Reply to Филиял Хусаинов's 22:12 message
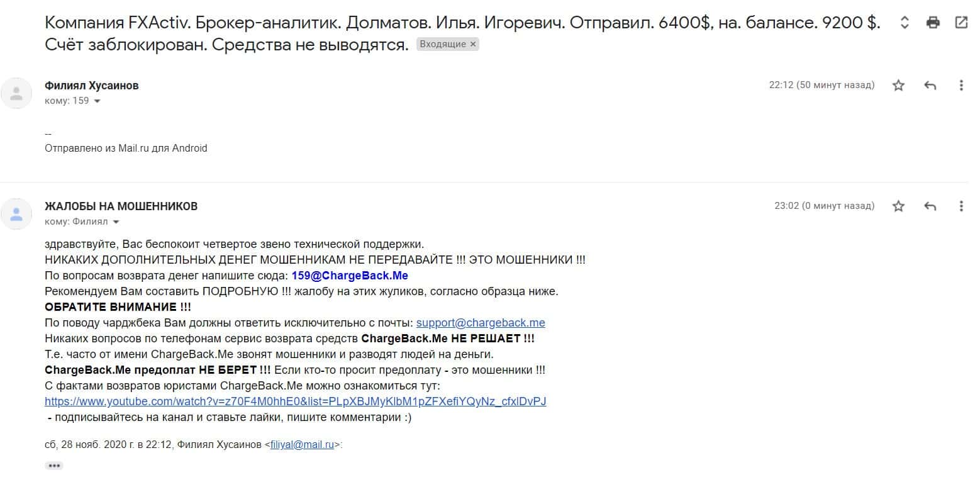980x482 pixels. (x=930, y=86)
